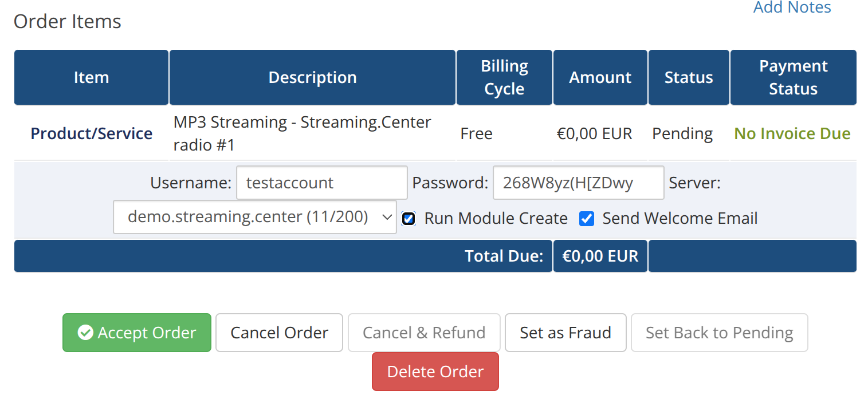Click the Add Notes link
This screenshot has height=399, width=868.
(x=792, y=7)
